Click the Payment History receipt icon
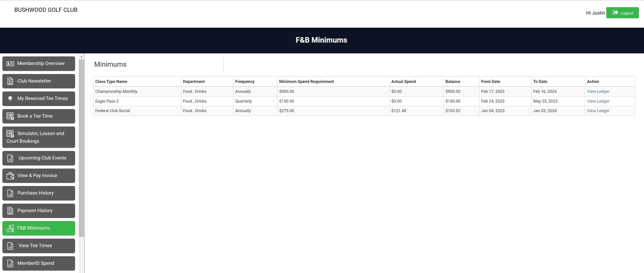The width and height of the screenshot is (644, 273). [10, 211]
